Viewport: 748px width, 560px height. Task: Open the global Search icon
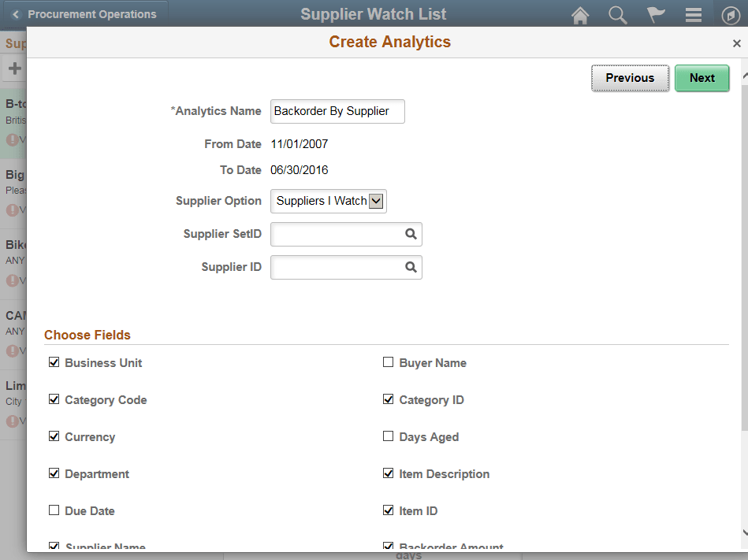[x=618, y=15]
